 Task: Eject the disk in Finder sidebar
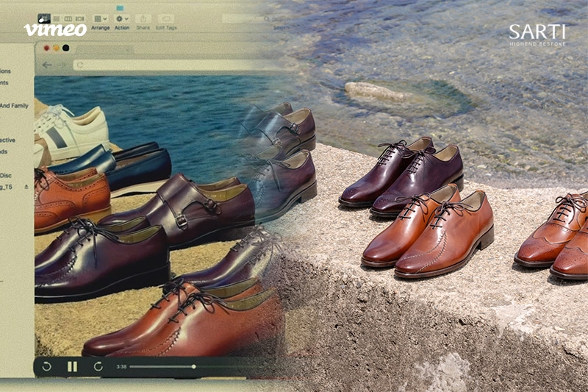pos(27,187)
